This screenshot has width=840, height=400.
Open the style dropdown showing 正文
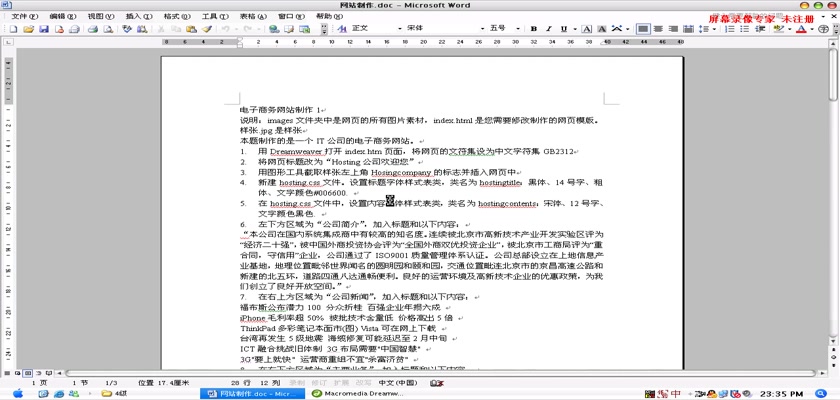[400, 28]
